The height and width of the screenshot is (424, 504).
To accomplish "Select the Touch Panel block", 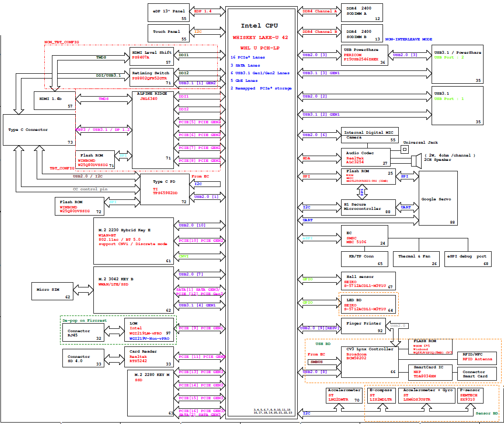I will (169, 33).
